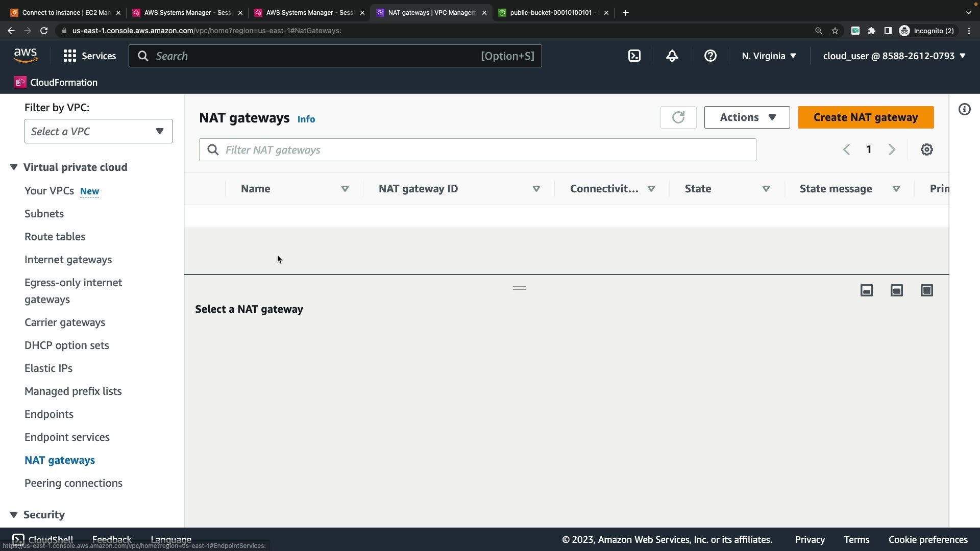Open the info panel icon at right
The width and height of the screenshot is (980, 551).
(964, 109)
